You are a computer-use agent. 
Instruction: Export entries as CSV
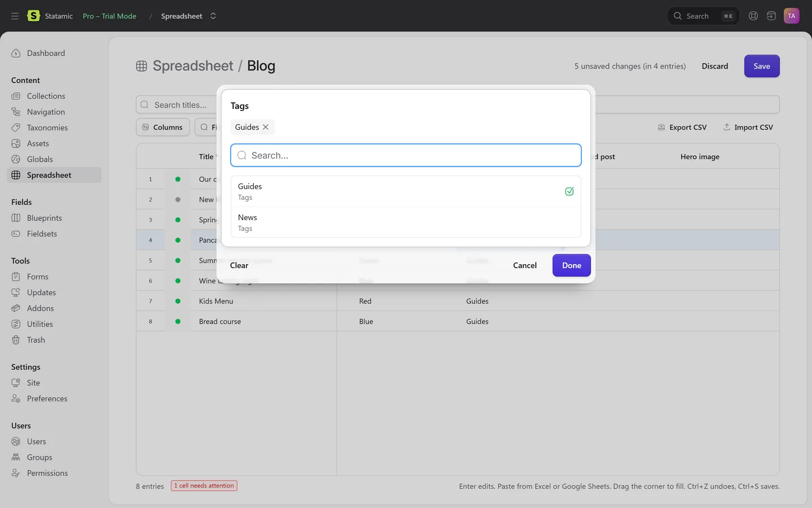click(682, 127)
